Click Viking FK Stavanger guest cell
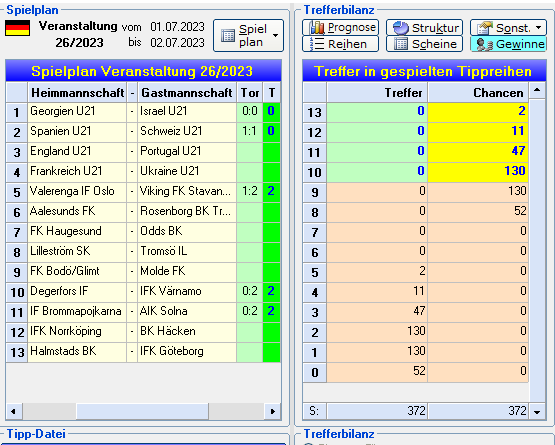The width and height of the screenshot is (555, 445). click(187, 193)
